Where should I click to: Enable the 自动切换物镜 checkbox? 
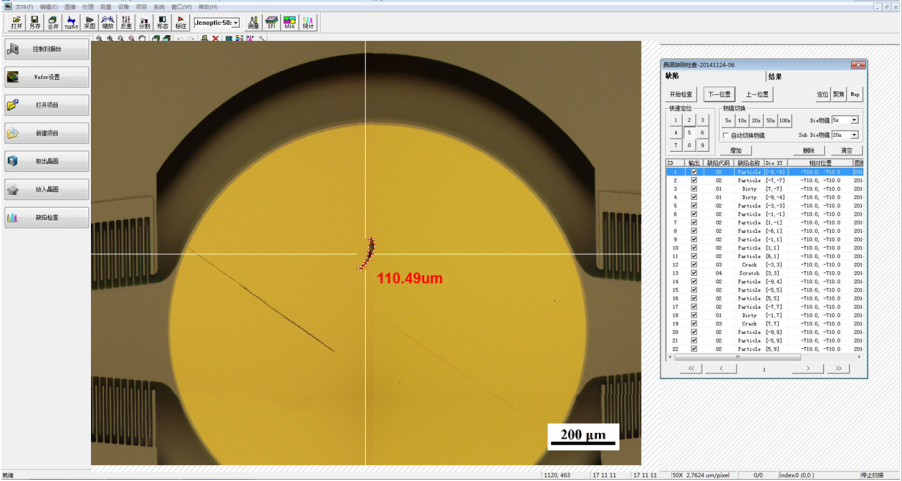[x=726, y=135]
